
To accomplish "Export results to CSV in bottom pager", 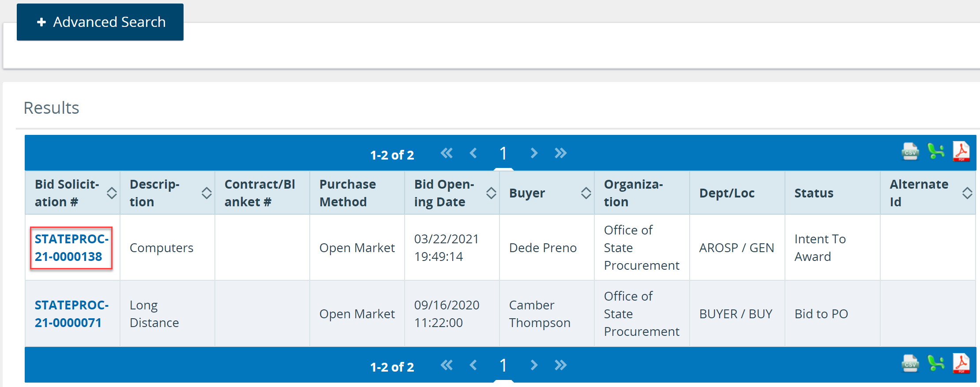I will [x=910, y=364].
